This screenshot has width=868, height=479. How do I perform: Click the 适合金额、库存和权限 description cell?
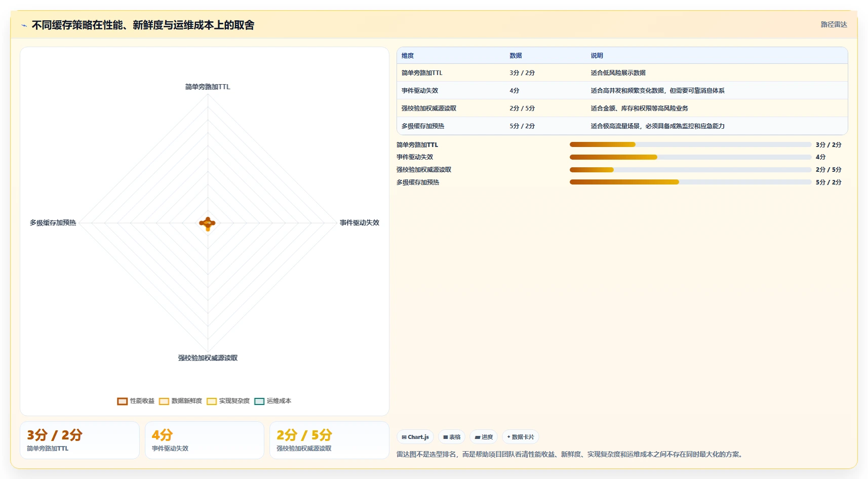click(639, 108)
